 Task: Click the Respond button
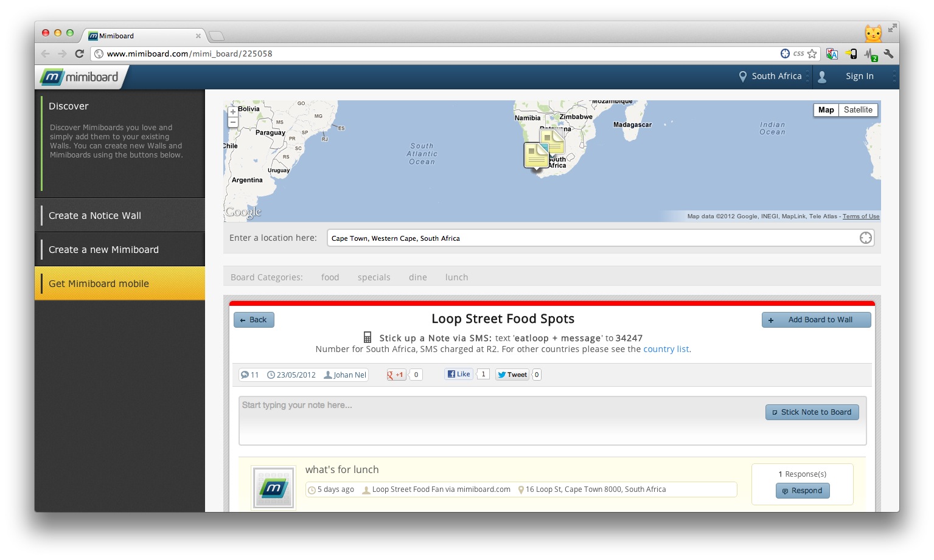click(803, 491)
